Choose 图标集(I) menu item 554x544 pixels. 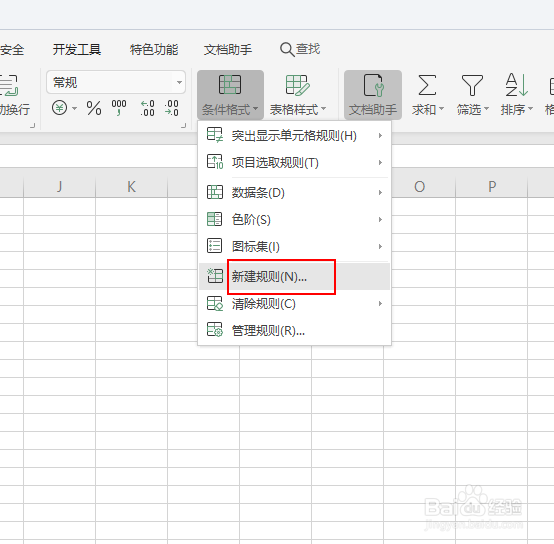pyautogui.click(x=294, y=246)
